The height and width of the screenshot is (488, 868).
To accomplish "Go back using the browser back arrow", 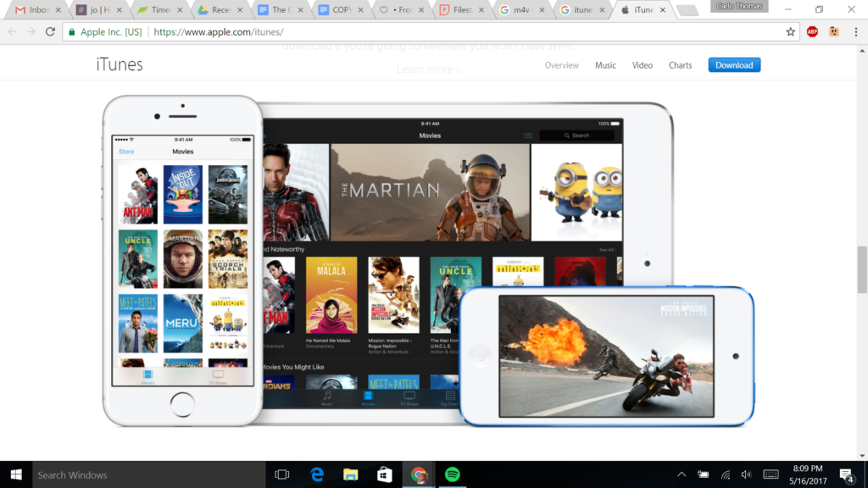I will [x=13, y=30].
